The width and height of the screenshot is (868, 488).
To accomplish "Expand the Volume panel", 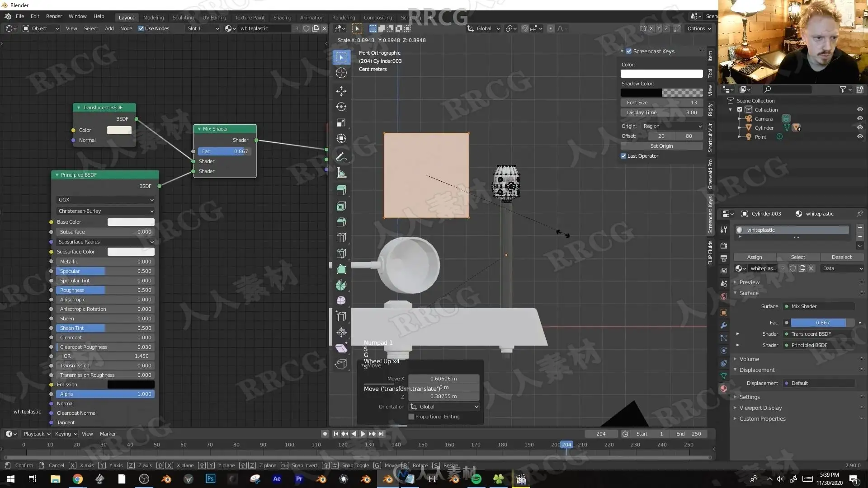I will point(749,359).
